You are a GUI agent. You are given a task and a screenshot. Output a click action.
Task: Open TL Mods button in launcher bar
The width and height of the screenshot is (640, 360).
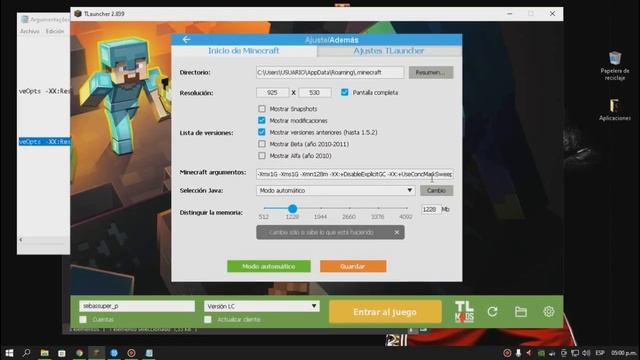point(464,312)
